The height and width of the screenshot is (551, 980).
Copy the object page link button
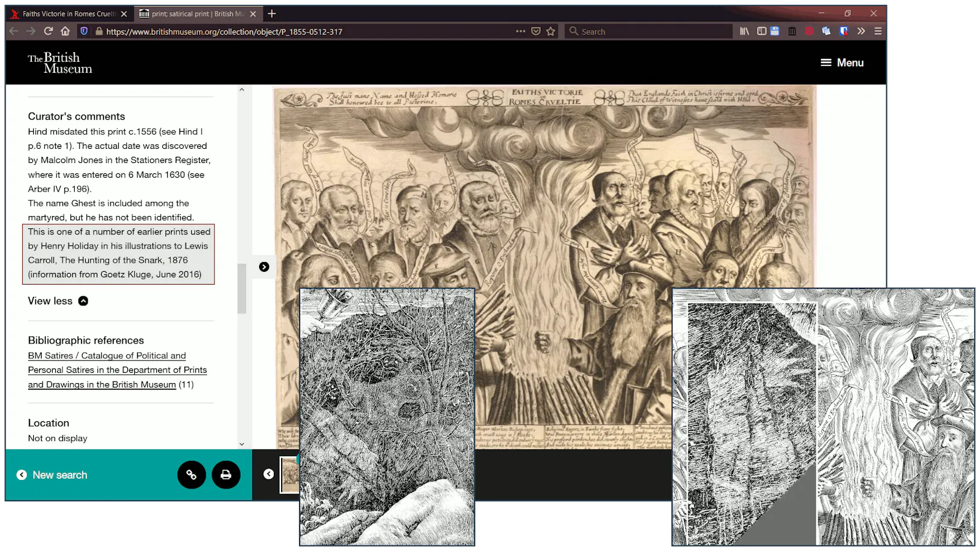[x=191, y=475]
